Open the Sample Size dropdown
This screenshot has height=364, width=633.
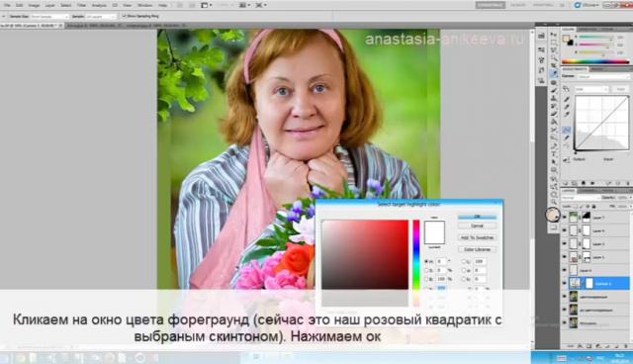click(x=49, y=17)
